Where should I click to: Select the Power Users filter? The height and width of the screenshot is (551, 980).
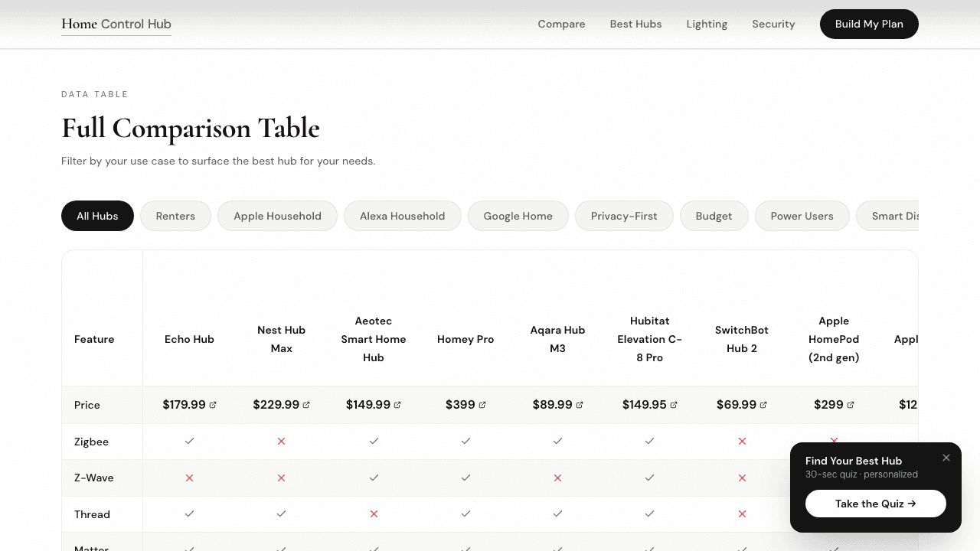(x=802, y=216)
